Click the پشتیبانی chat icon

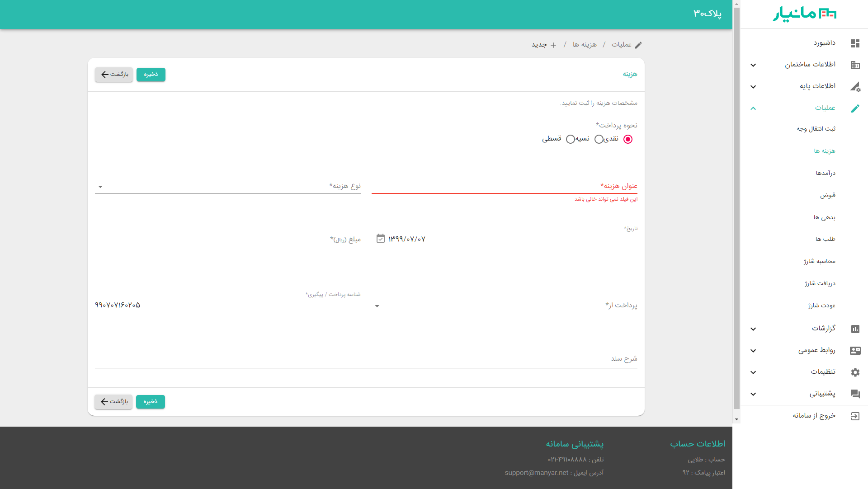click(x=855, y=394)
